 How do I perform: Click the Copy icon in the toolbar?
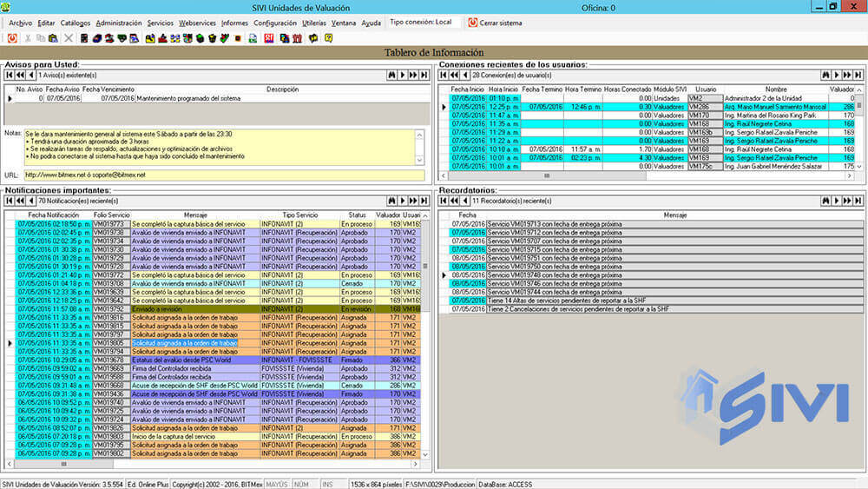pos(41,38)
